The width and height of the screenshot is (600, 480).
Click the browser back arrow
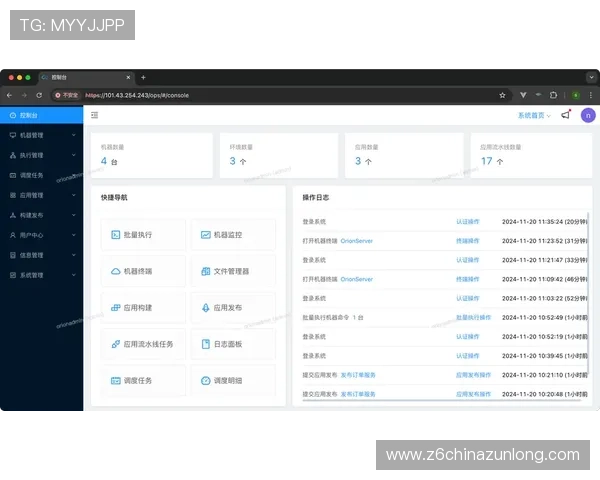pyautogui.click(x=10, y=95)
